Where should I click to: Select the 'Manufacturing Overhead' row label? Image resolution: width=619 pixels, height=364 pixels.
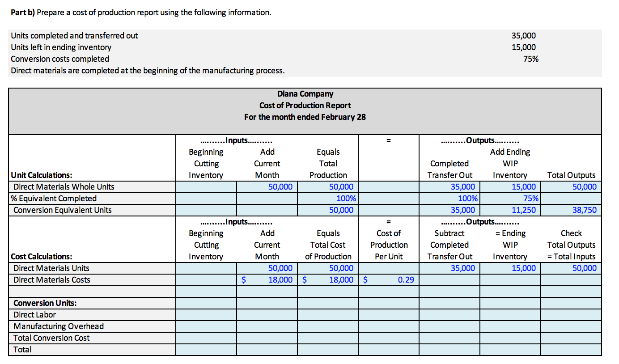[59, 326]
